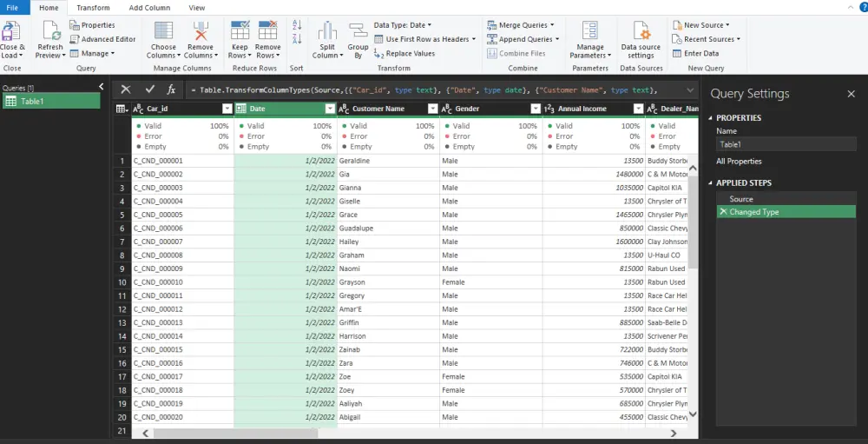Switch to the View tab
Screen dimensions: 868x444
click(196, 8)
